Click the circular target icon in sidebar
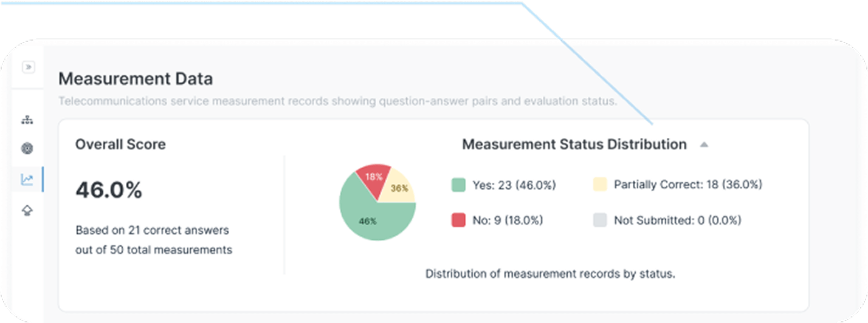Image resolution: width=868 pixels, height=323 pixels. [27, 149]
